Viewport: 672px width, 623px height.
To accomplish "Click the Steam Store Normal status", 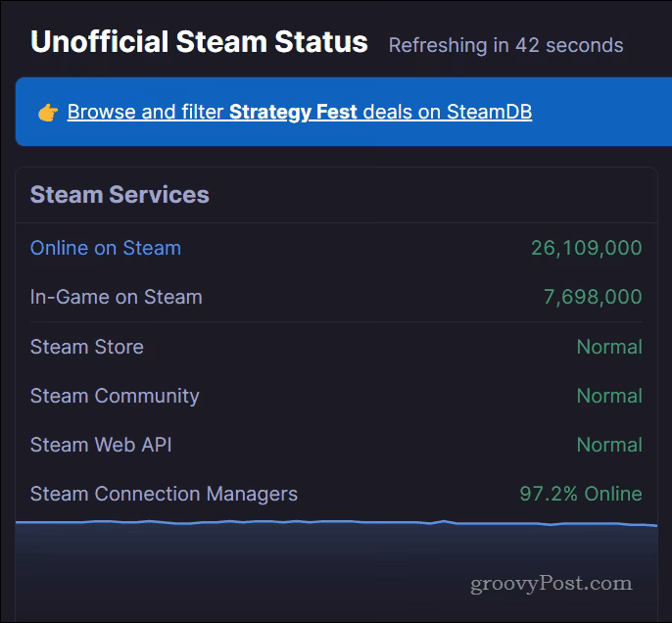I will click(x=609, y=347).
